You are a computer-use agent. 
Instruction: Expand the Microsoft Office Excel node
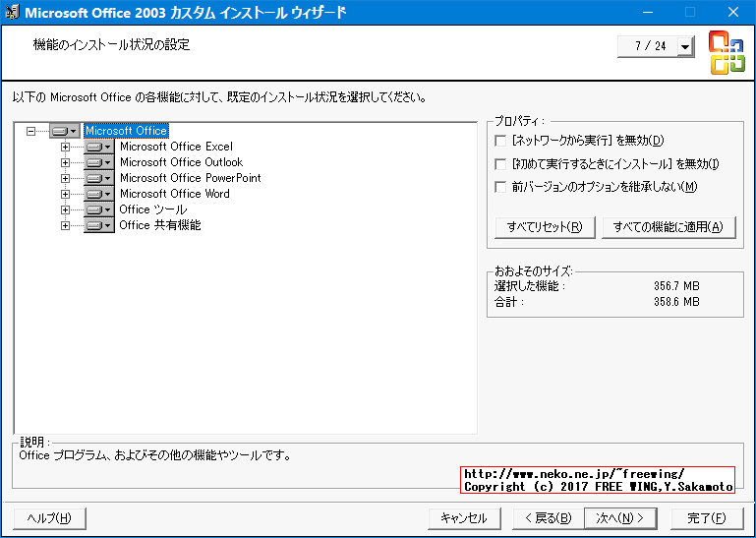coord(65,147)
